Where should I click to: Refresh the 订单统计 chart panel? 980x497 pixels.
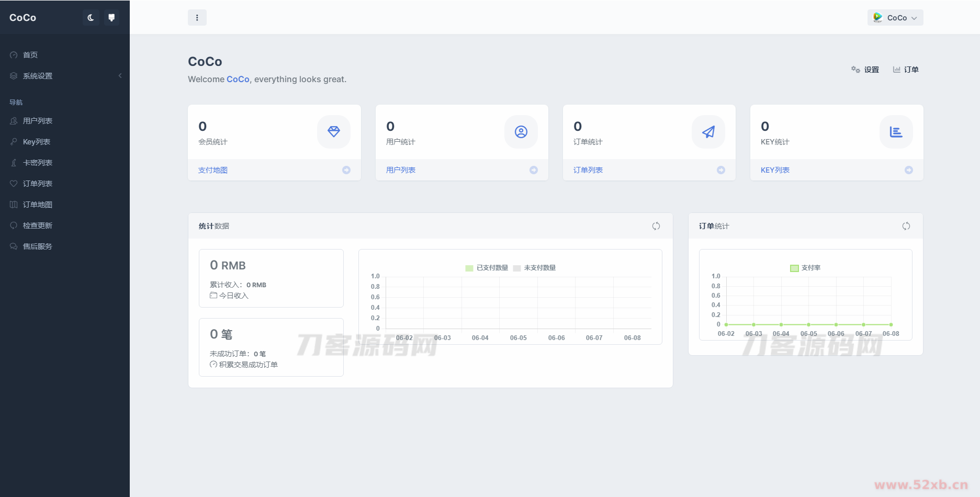point(906,226)
